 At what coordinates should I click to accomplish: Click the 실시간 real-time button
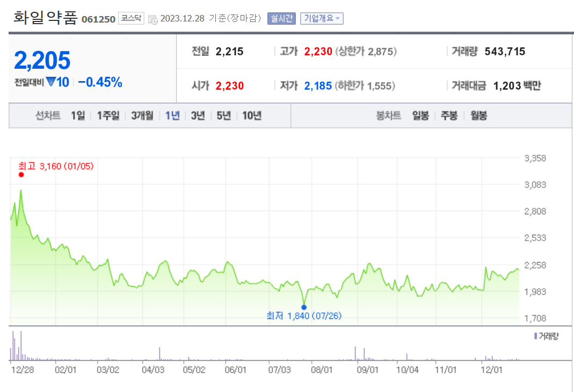[281, 18]
